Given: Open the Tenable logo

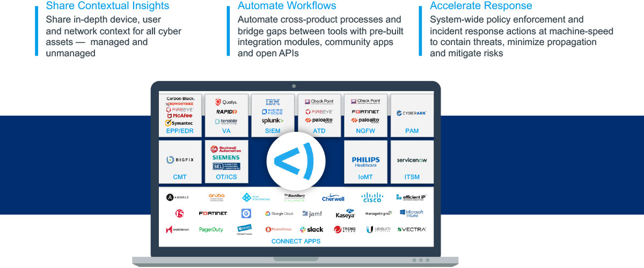Looking at the screenshot, I should (226, 121).
